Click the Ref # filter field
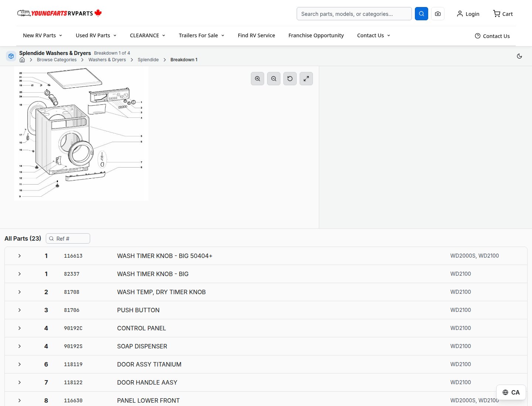Screen dimensions: 532x406 [x=68, y=238]
